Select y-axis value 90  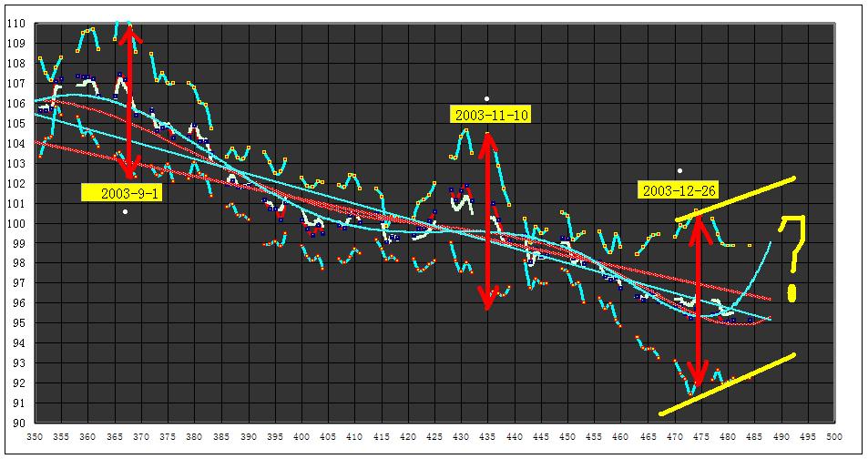pyautogui.click(x=19, y=423)
